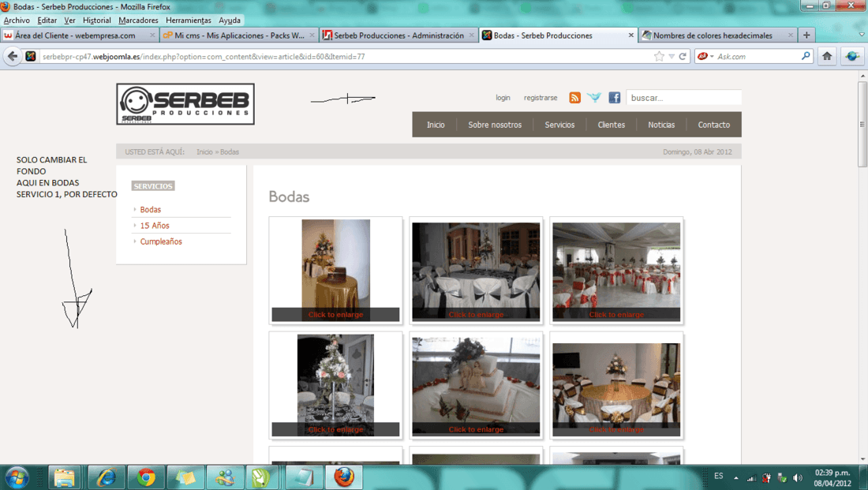Viewport: 868px width, 490px height.
Task: Click the registrarse link
Action: coord(541,97)
